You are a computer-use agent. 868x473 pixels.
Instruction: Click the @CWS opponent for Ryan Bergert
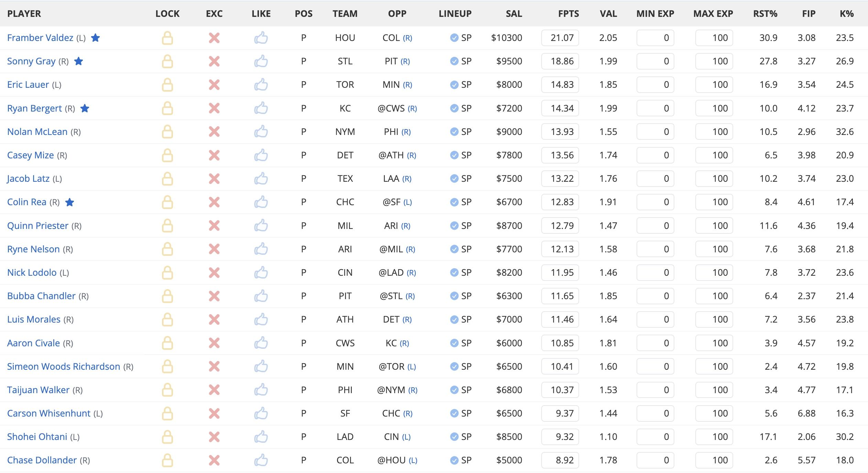point(391,108)
